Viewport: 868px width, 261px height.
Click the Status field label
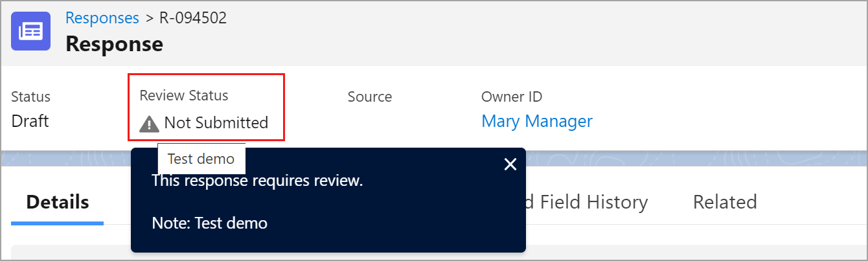[x=30, y=96]
